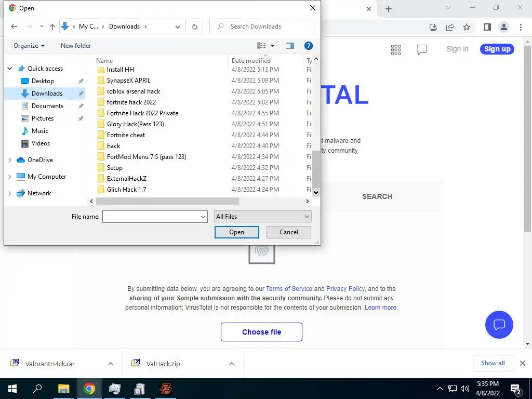The height and width of the screenshot is (399, 532).
Task: Open VirusTotal apps grid icon
Action: [396, 49]
